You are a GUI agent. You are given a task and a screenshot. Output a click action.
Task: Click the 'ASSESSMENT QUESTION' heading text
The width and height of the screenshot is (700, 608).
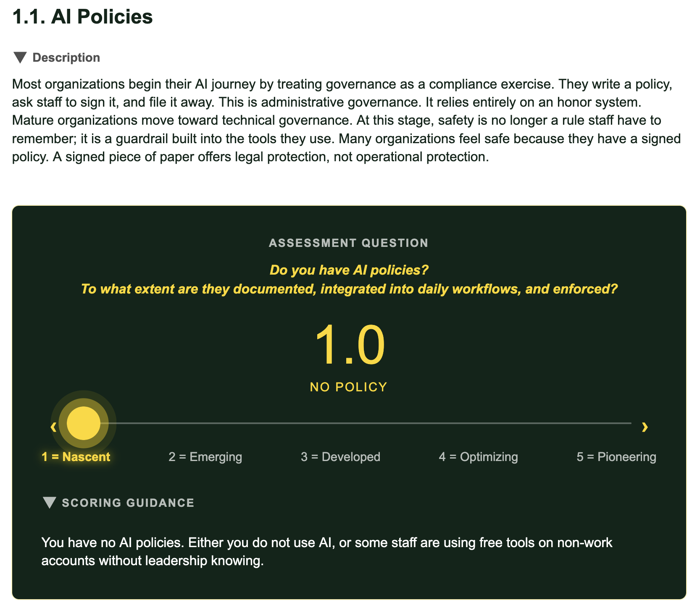(x=349, y=243)
